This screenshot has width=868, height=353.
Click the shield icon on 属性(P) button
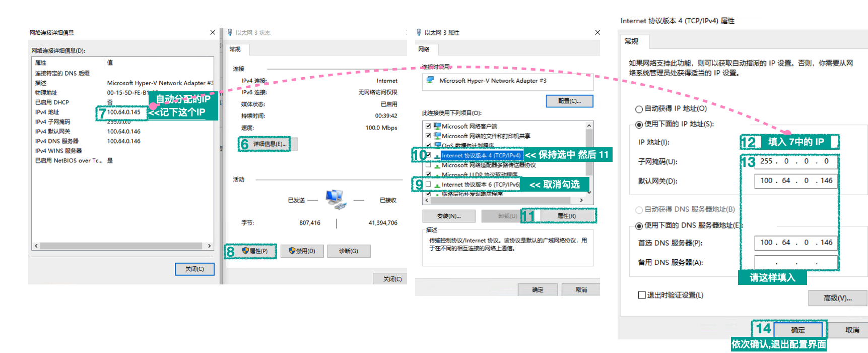[x=245, y=251]
